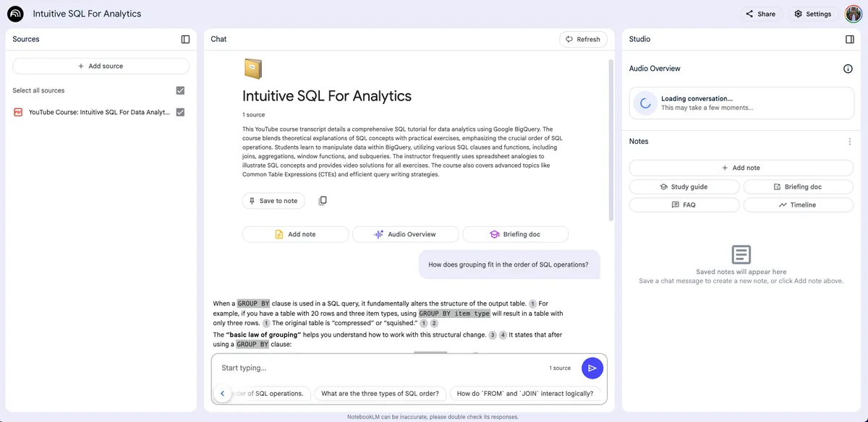Click the user question bubble about grouping
The height and width of the screenshot is (422, 868).
tap(509, 264)
